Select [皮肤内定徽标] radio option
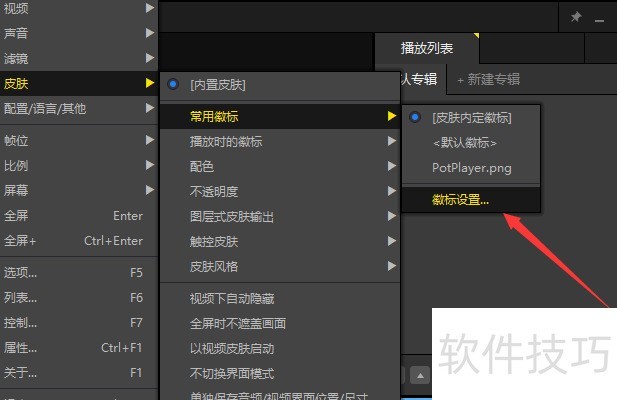 point(471,118)
